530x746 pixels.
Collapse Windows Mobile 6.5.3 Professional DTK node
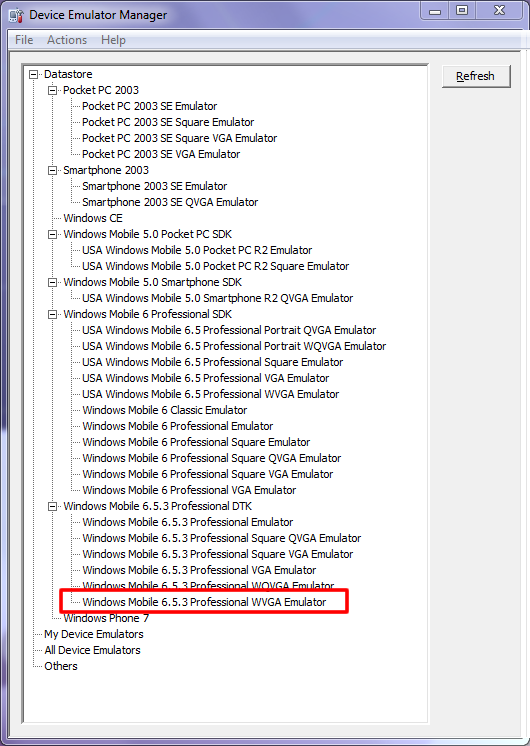click(x=52, y=506)
